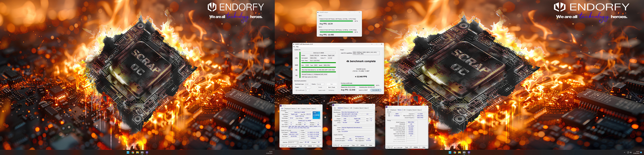Click the CPU-Z icon on the taskbar with system tray
This screenshot has width=644, height=155.
[x=469, y=153]
